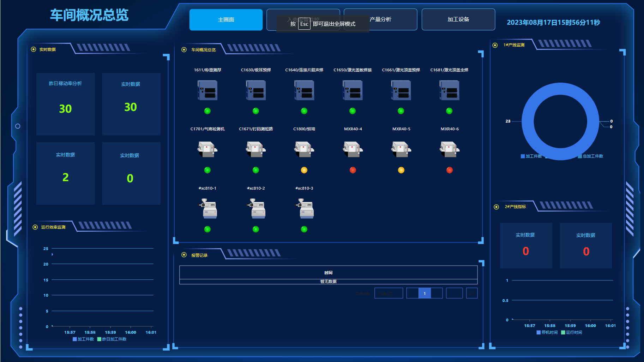The width and height of the screenshot is (644, 362).
Task: Click the red status light under MXR40-6
Action: 450,170
